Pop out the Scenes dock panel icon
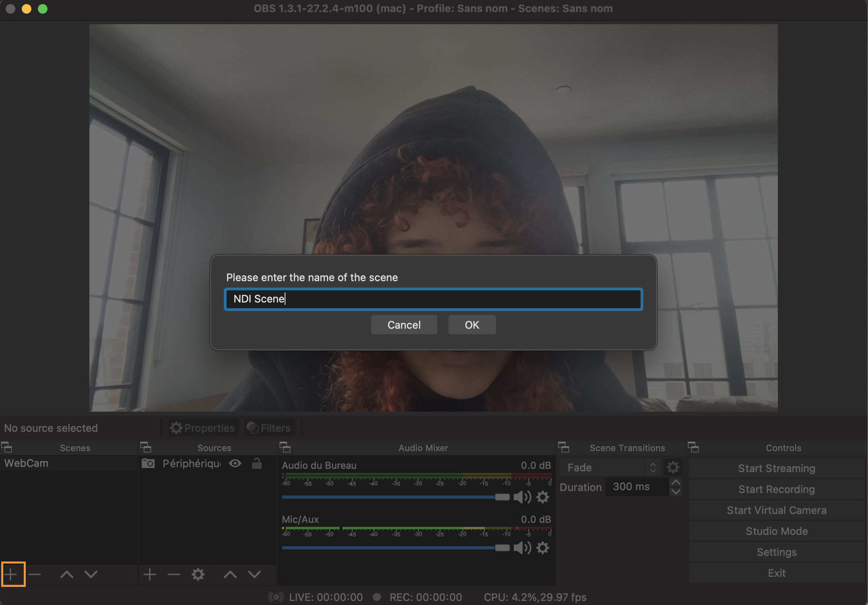Image resolution: width=868 pixels, height=605 pixels. 7,448
